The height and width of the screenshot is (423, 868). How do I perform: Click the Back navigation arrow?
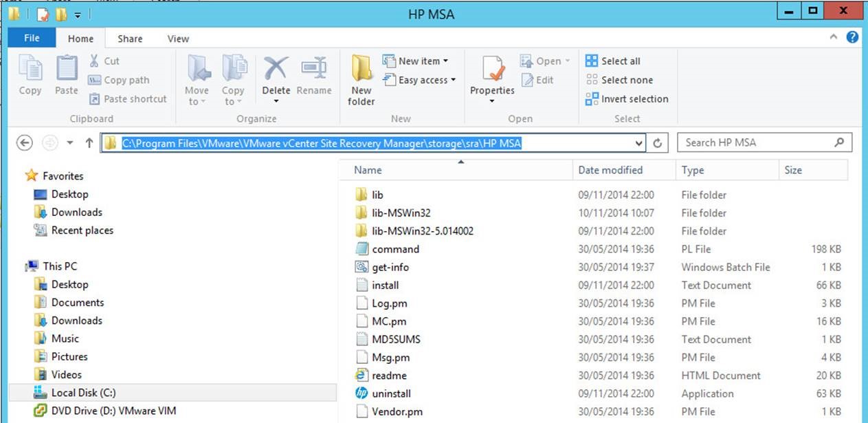click(25, 142)
